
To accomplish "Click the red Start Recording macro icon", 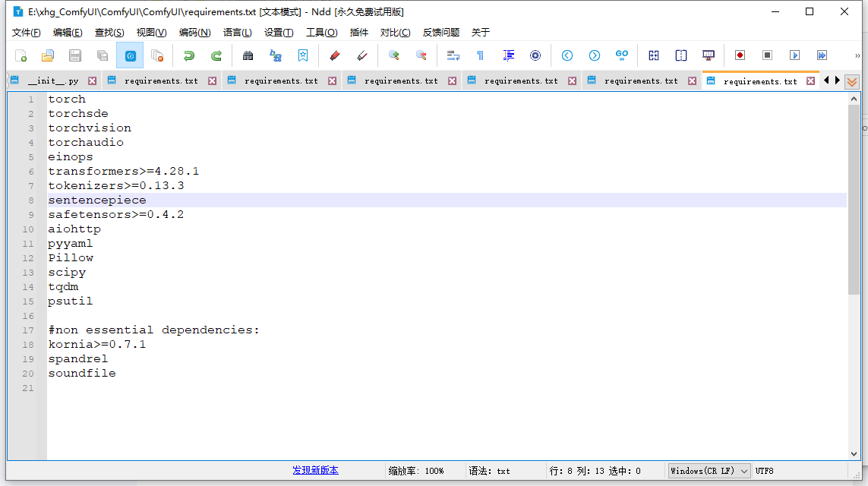I will tap(740, 55).
